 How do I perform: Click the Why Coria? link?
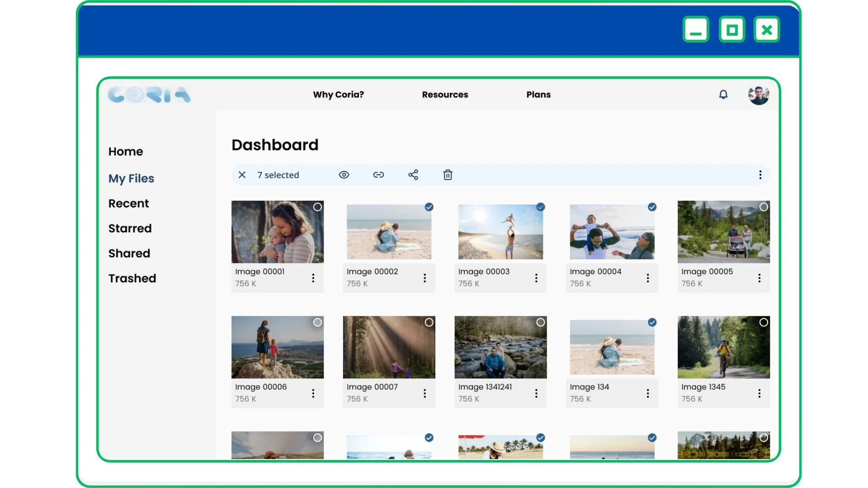(338, 94)
